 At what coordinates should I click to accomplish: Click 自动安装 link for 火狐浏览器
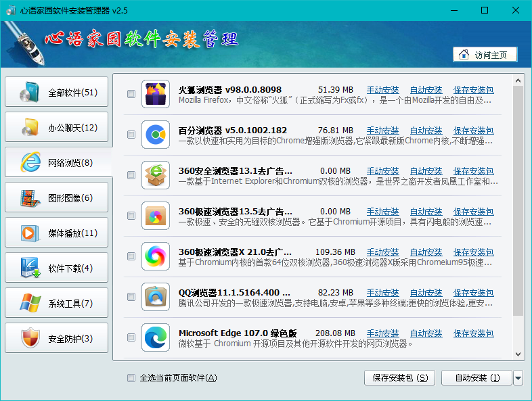[426, 90]
